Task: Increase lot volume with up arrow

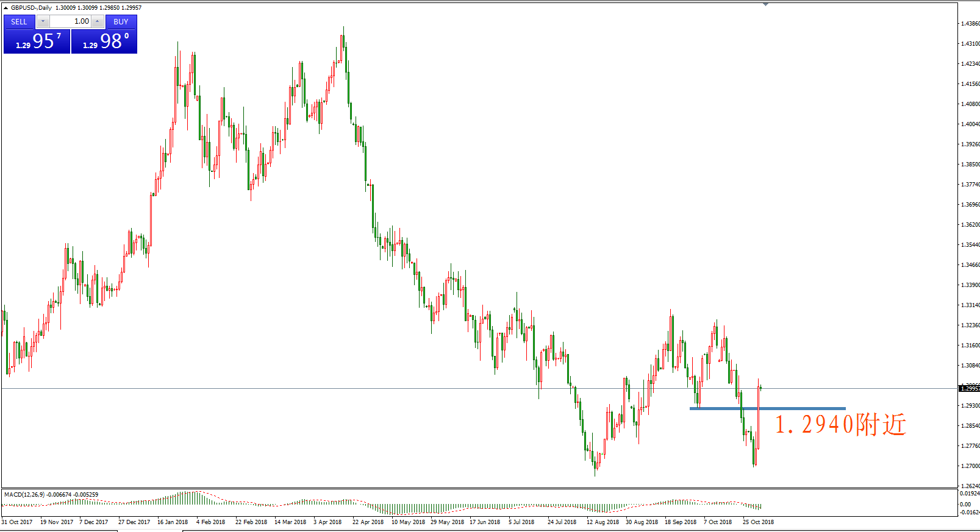Action: click(97, 22)
